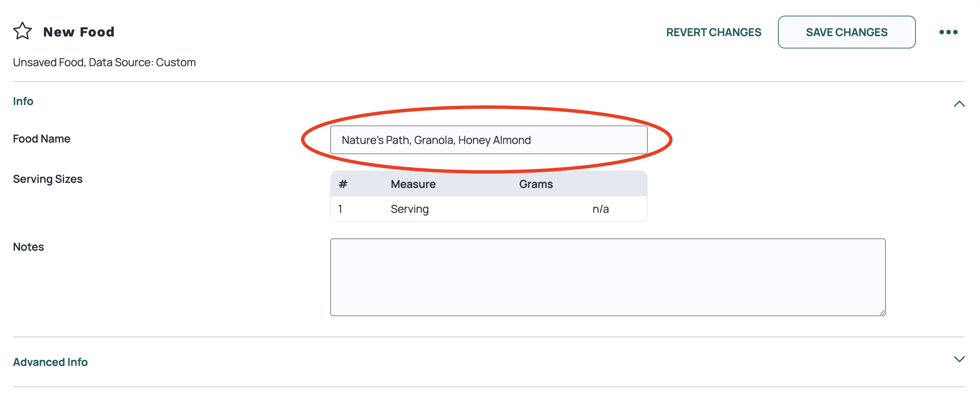980x397 pixels.
Task: Click the Notes label
Action: click(28, 247)
